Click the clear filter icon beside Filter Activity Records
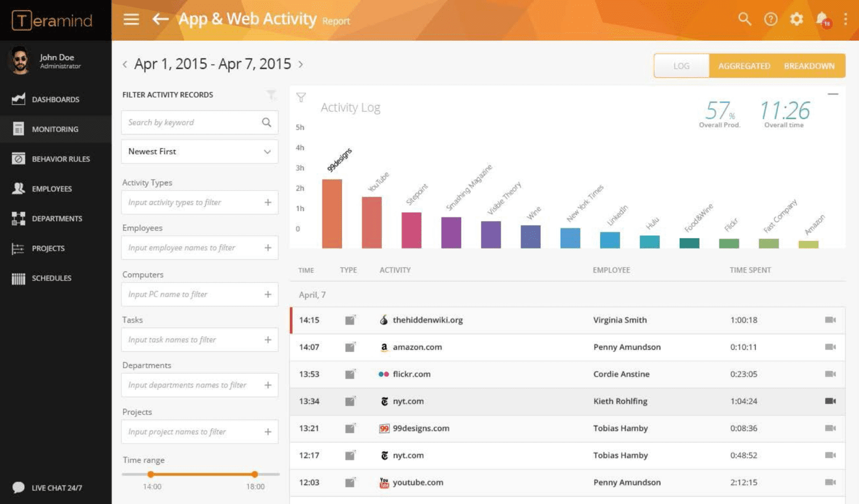 point(272,95)
